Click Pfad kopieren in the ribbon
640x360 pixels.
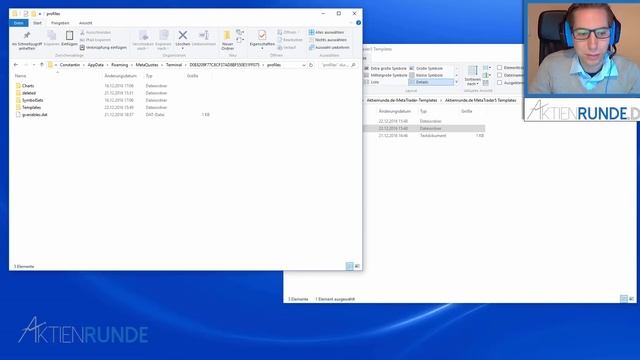[96, 40]
